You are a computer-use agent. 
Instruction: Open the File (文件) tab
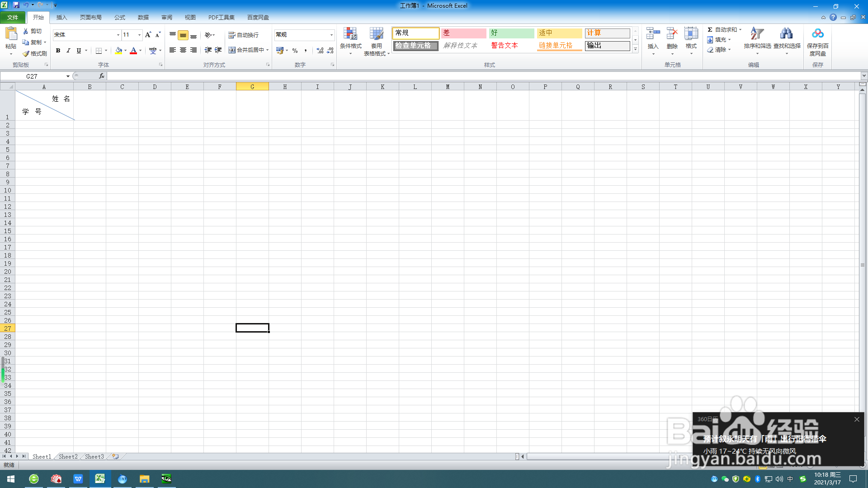(13, 18)
